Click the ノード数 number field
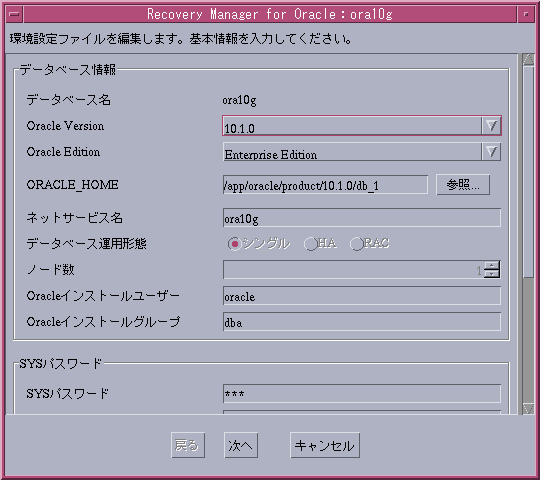This screenshot has width=540, height=480. tap(353, 270)
